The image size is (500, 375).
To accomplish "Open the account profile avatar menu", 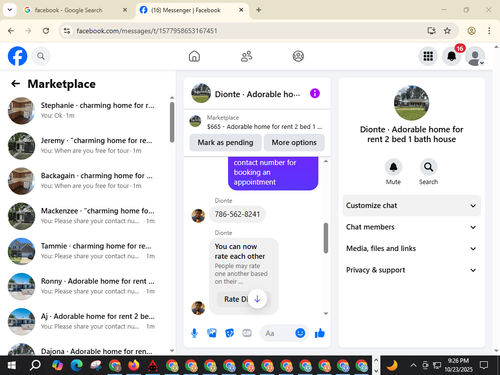I will click(475, 56).
